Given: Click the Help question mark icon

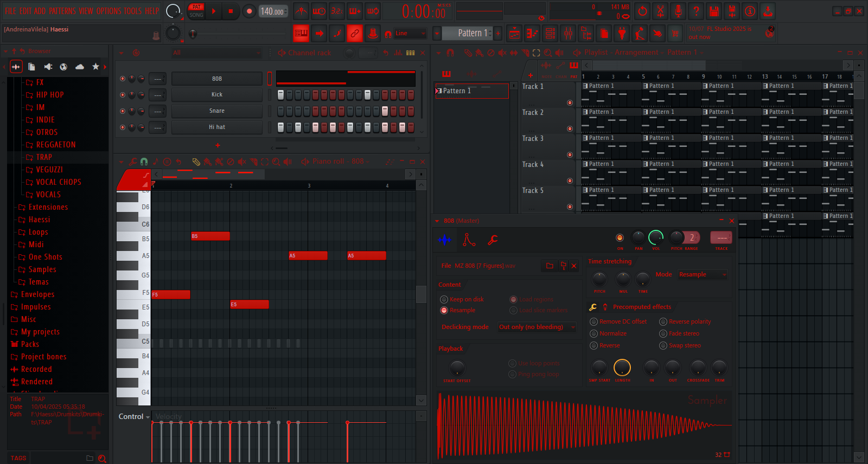Looking at the screenshot, I should point(696,11).
